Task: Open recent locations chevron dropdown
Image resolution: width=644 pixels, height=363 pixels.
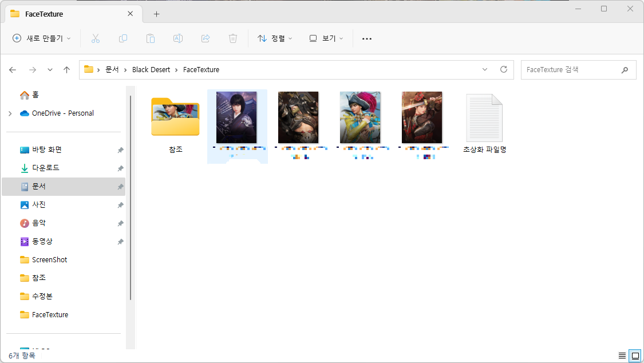Action: coord(50,70)
